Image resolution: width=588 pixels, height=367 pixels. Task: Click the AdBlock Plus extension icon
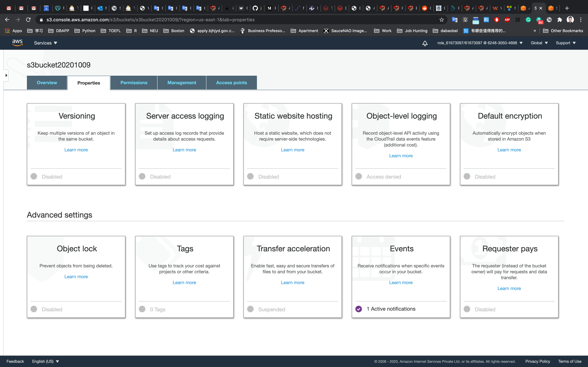507,20
